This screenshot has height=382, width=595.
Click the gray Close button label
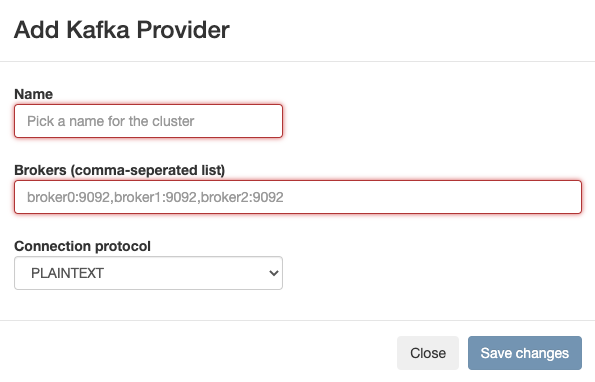tap(428, 353)
